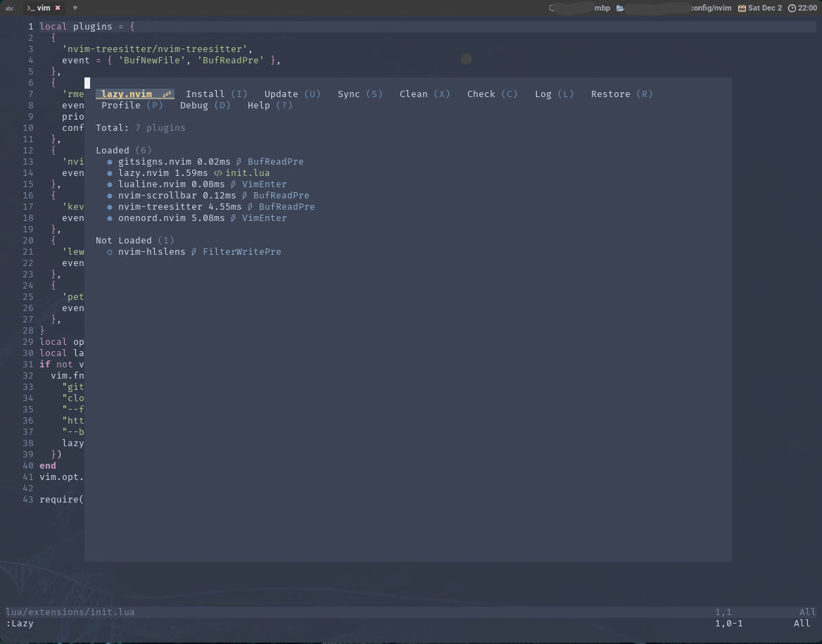Click the hollow bullet beside nvim-hlslens

click(x=110, y=252)
